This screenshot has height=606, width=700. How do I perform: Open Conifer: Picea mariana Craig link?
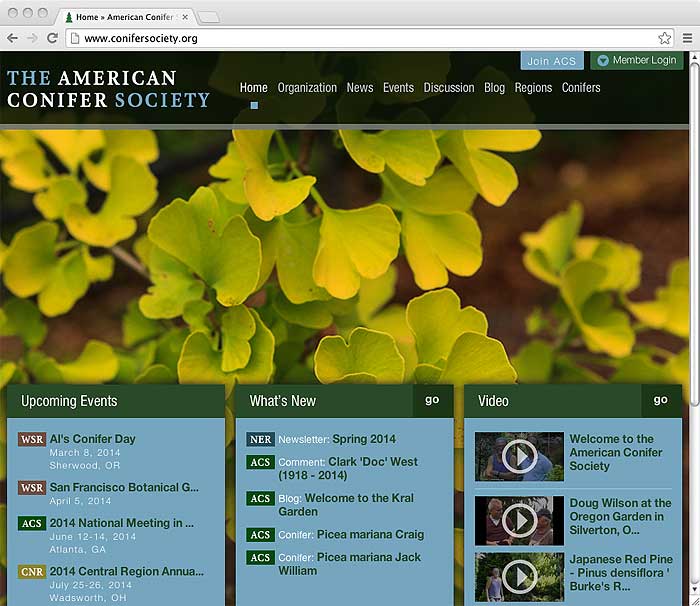click(x=351, y=535)
